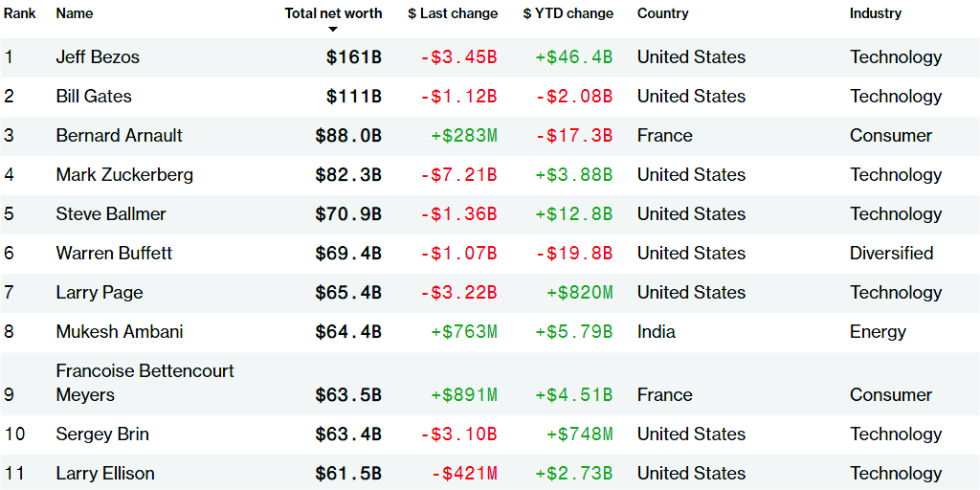Image resolution: width=980 pixels, height=490 pixels.
Task: Select Warren Buffett's name
Action: pos(114,254)
